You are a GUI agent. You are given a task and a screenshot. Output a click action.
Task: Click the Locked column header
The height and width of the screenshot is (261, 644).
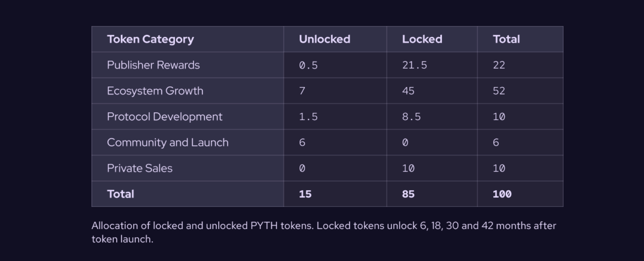pos(422,39)
